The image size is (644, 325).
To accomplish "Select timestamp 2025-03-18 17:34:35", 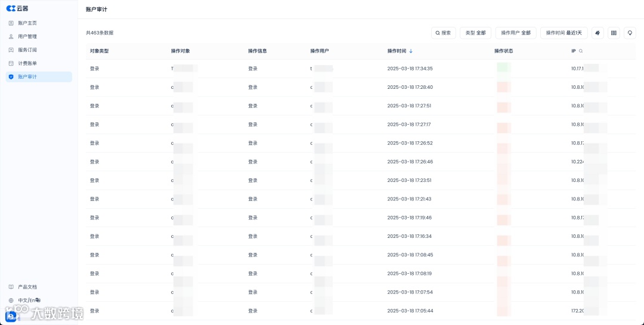I will 410,69.
